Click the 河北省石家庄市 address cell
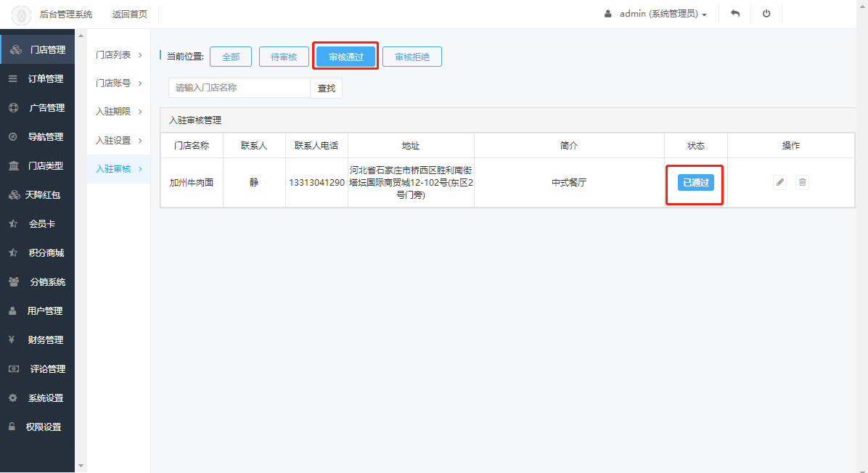Viewport: 868px width, 473px height. [x=411, y=183]
